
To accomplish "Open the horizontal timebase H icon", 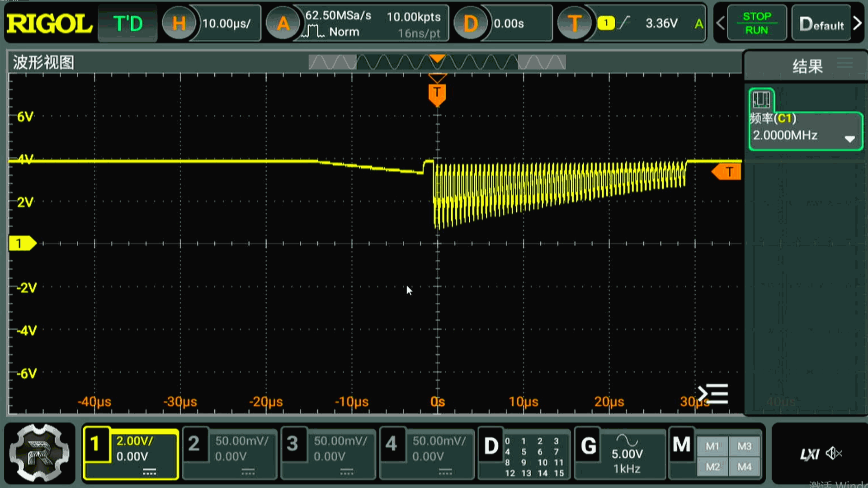I will (179, 23).
